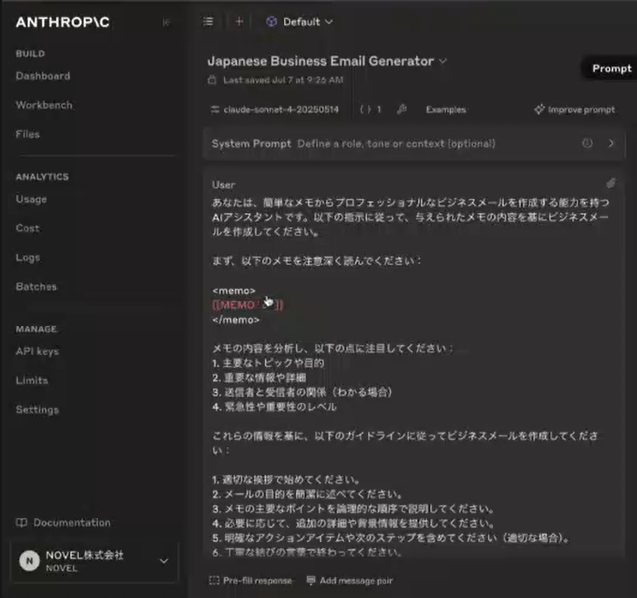Collapse the sidebar with the panel icon
The height and width of the screenshot is (598, 637).
[x=166, y=22]
